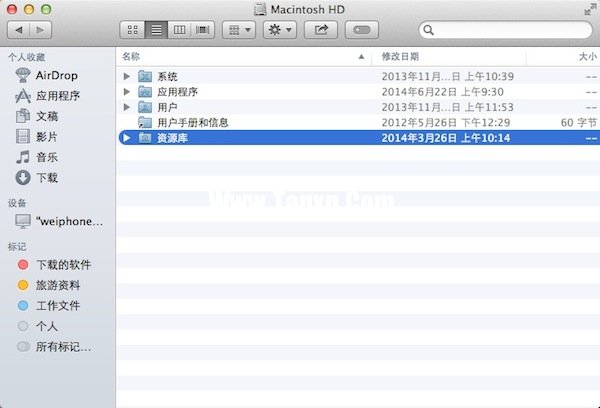Viewport: 600px width, 408px height.
Task: Click the 60 字节 size value
Action: click(579, 122)
